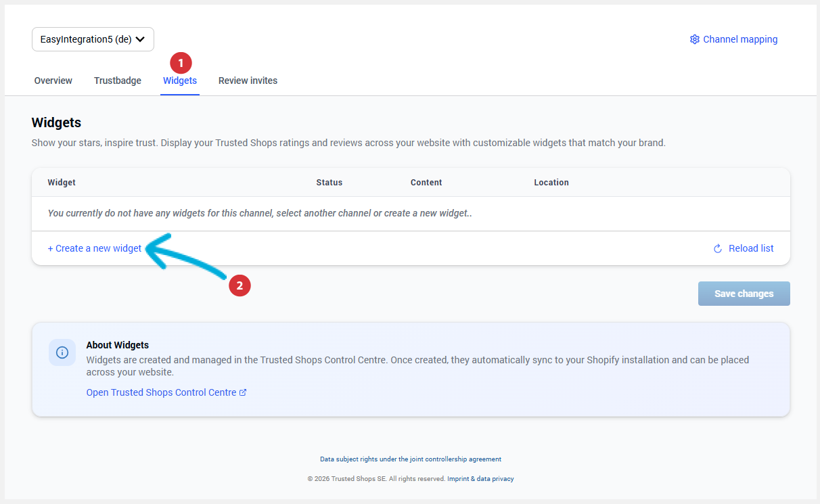Screen dimensions: 820x504
Task: Click the external link icon after Control Centre
Action: 243,392
